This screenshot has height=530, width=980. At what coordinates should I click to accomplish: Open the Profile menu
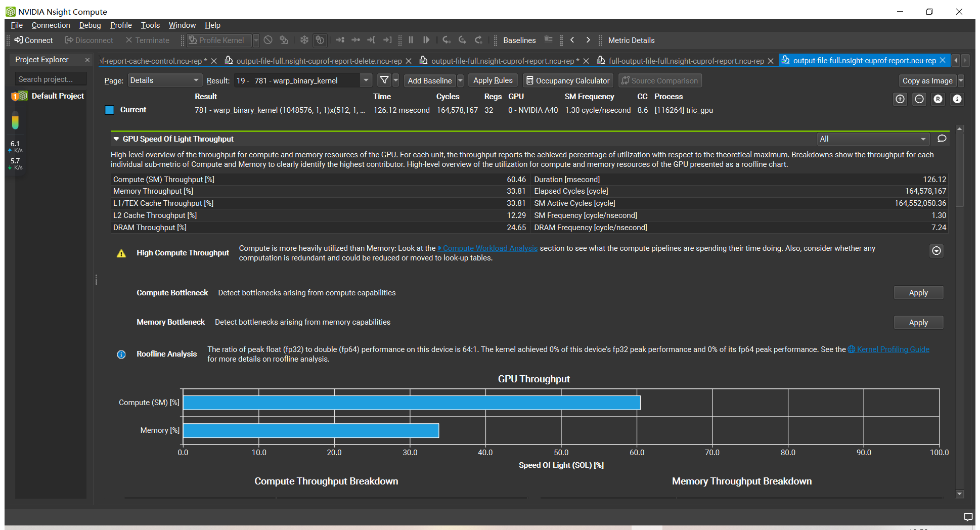pyautogui.click(x=120, y=25)
